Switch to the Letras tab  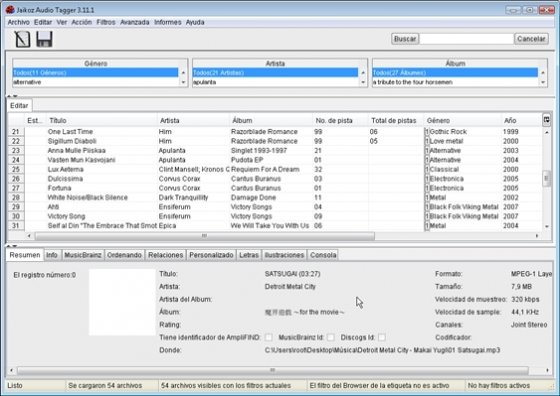tap(249, 255)
